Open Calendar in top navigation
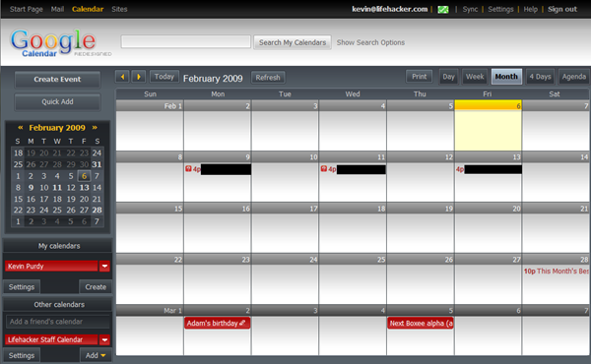This screenshot has height=364, width=591. (88, 9)
